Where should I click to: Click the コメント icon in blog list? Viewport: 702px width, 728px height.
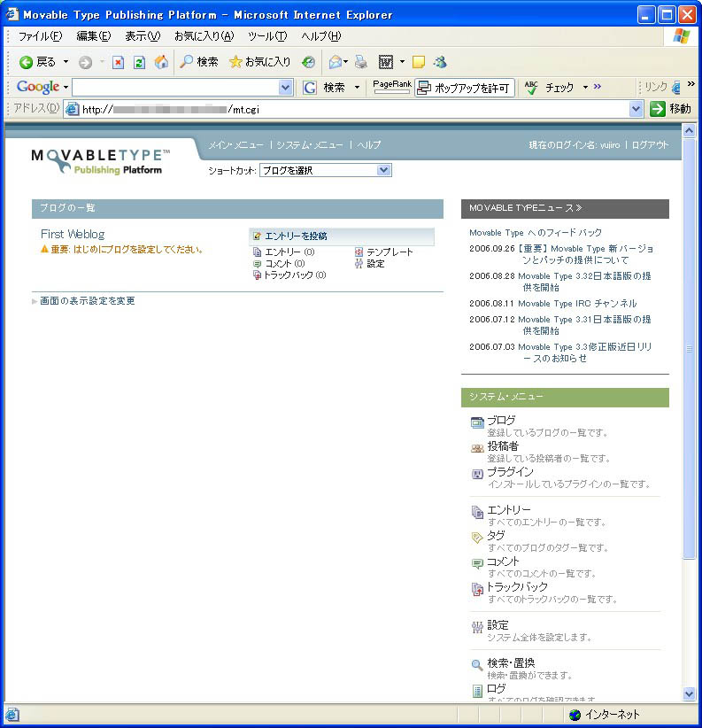pos(257,264)
